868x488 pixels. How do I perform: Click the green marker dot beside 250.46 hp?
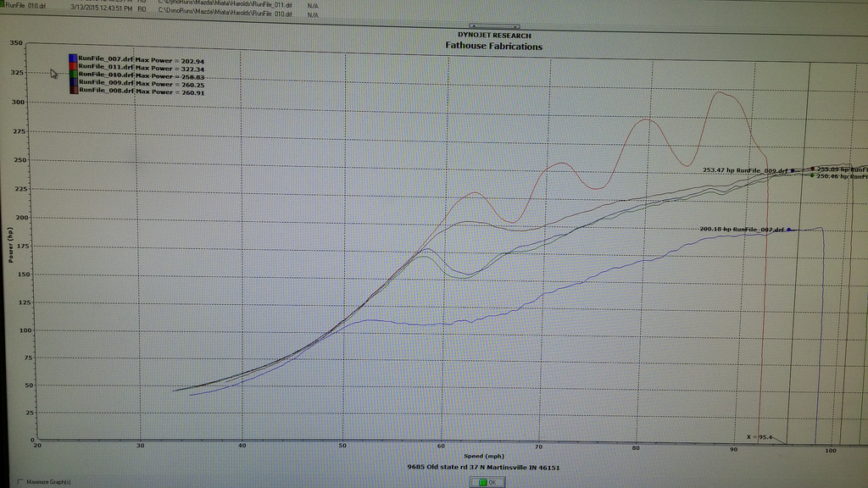click(812, 175)
